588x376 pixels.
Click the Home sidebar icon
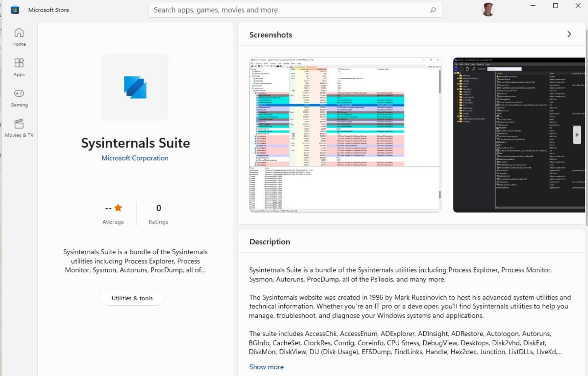tap(19, 37)
